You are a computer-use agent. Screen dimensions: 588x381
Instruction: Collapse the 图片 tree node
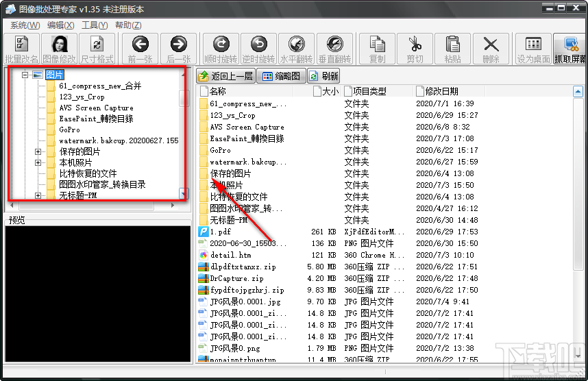tap(25, 75)
